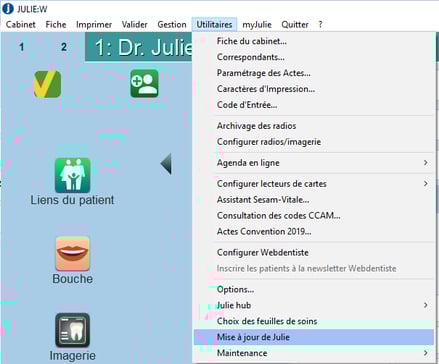Viewport: 439px width, 364px height.
Task: Click the JULIE:W app icon in the title bar
Action: coord(8,9)
